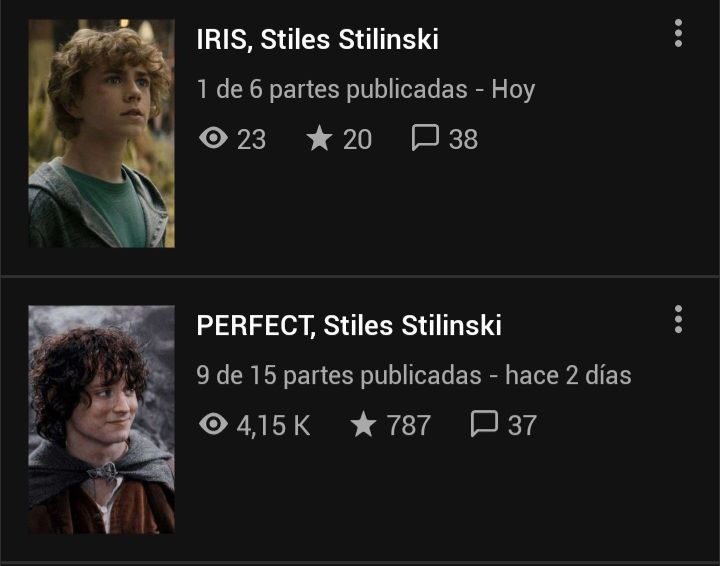
Task: Tap the views eye icon on IRIS
Action: point(214,138)
